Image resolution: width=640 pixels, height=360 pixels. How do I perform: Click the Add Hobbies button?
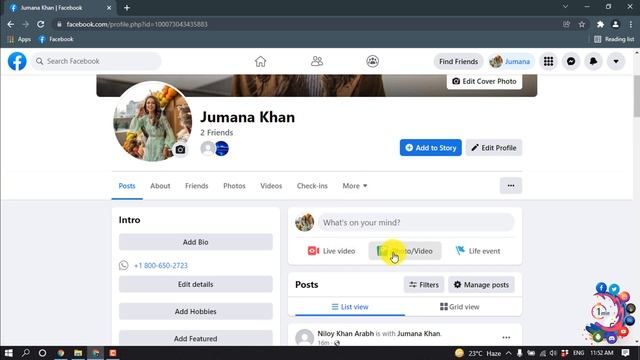point(196,311)
